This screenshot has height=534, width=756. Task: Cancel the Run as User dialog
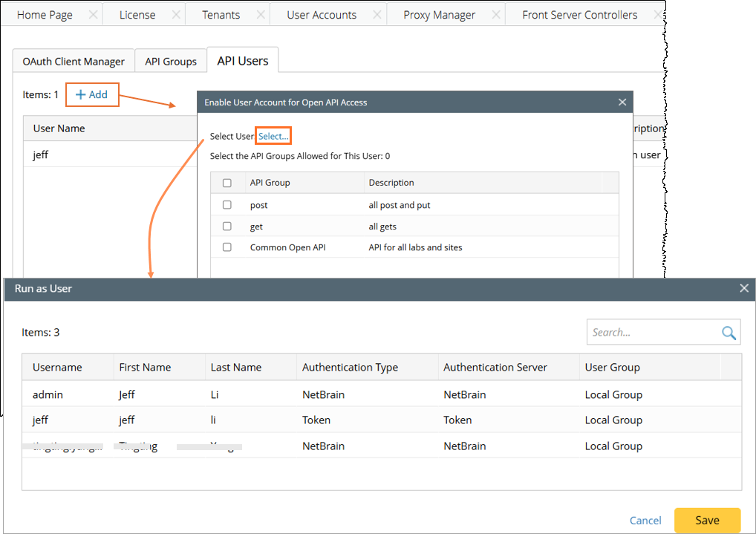645,521
